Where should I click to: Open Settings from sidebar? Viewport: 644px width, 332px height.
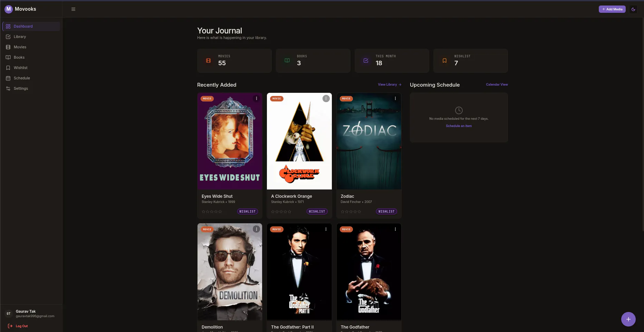[31, 88]
